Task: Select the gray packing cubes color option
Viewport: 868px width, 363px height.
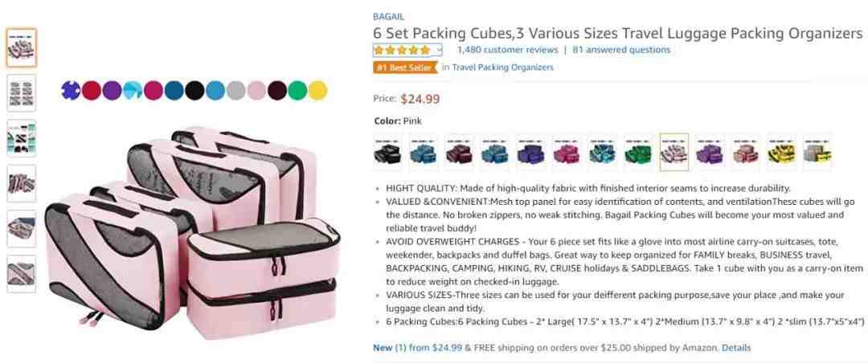Action: [x=817, y=152]
